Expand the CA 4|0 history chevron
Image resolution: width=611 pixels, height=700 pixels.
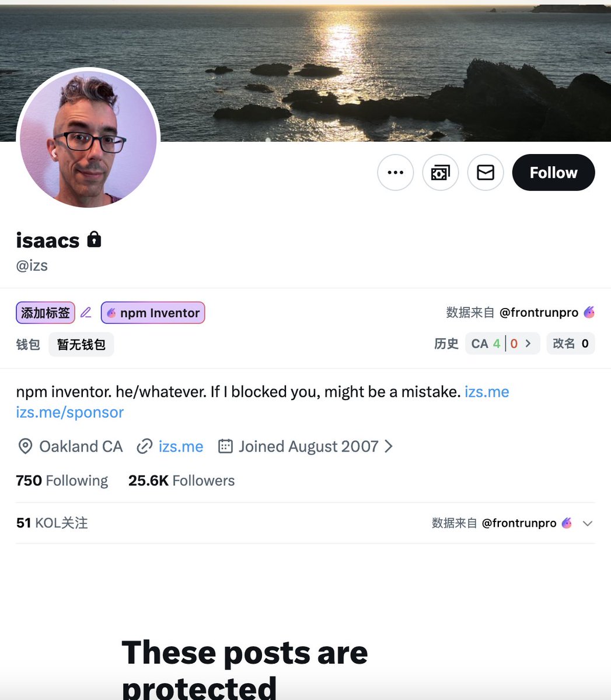pos(528,344)
